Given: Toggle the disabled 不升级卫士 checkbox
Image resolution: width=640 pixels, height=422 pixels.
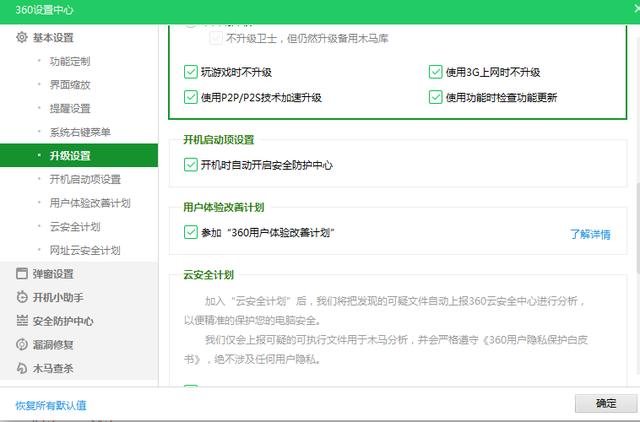Looking at the screenshot, I should point(216,38).
